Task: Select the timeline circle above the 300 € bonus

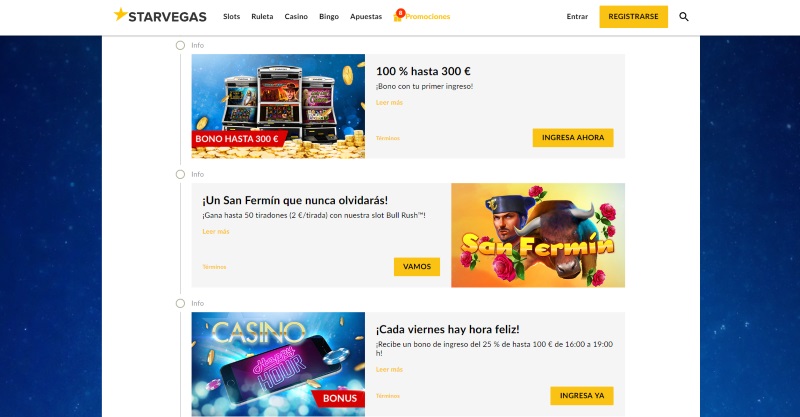Action: (180, 45)
